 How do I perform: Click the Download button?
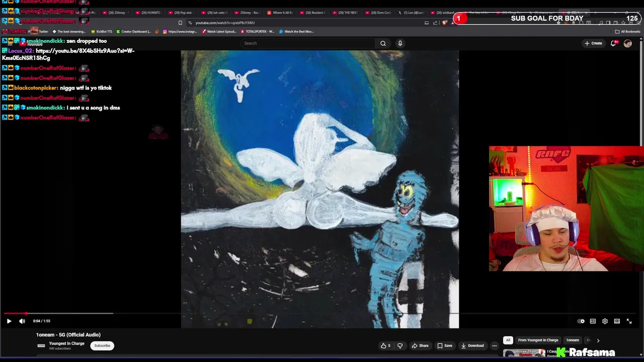coord(472,345)
